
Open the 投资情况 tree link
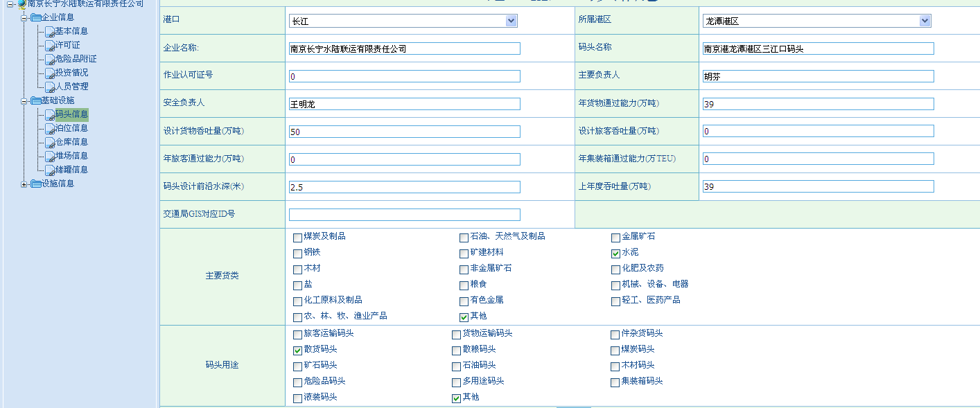(x=71, y=73)
